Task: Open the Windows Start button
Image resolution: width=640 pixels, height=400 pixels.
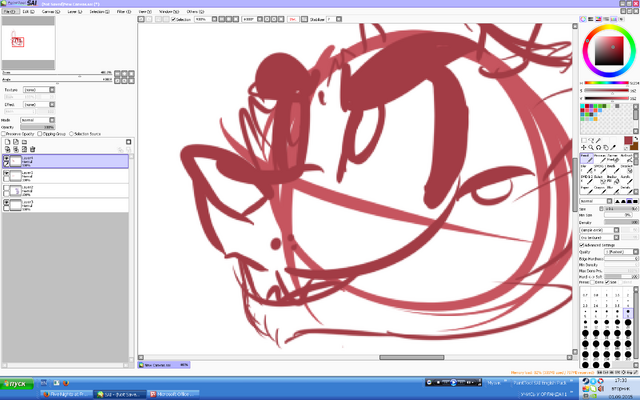Action: tap(17, 384)
